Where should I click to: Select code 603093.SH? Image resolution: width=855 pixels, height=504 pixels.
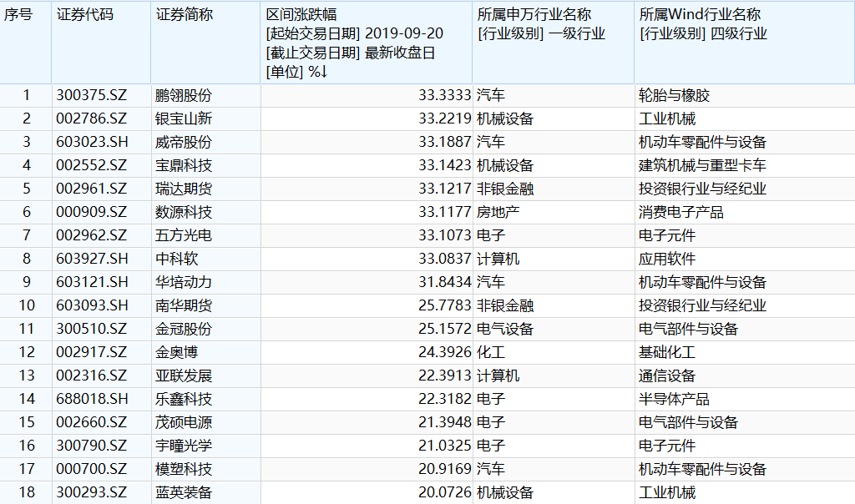pos(92,305)
